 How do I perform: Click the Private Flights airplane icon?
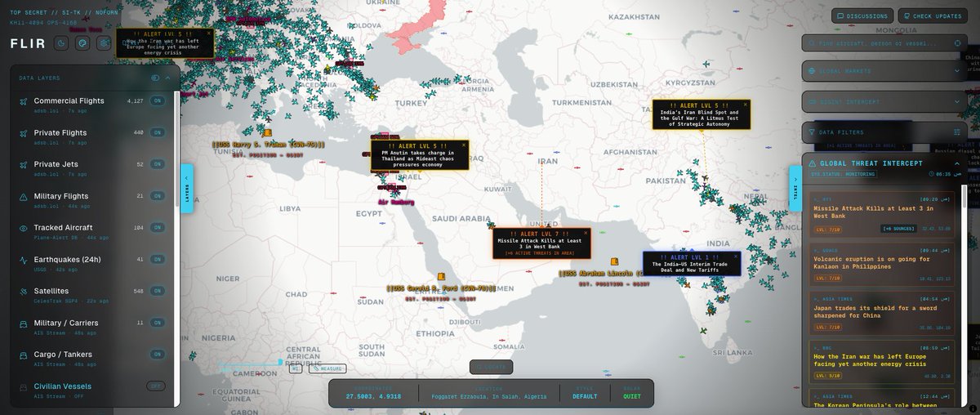pyautogui.click(x=23, y=133)
